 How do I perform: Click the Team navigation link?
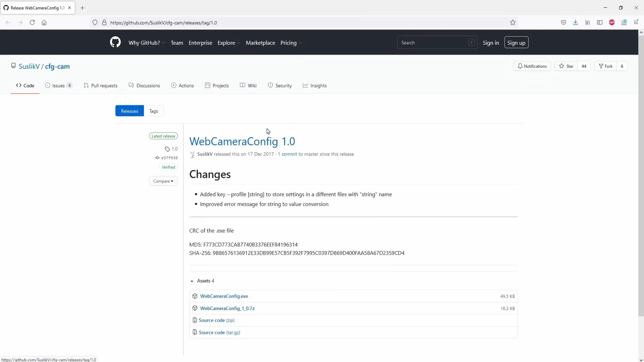pos(177,43)
